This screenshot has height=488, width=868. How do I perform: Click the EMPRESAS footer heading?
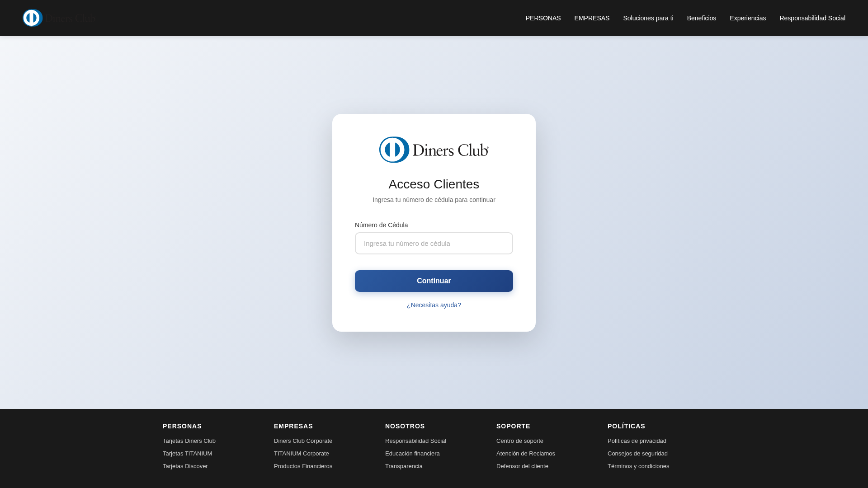(293, 426)
